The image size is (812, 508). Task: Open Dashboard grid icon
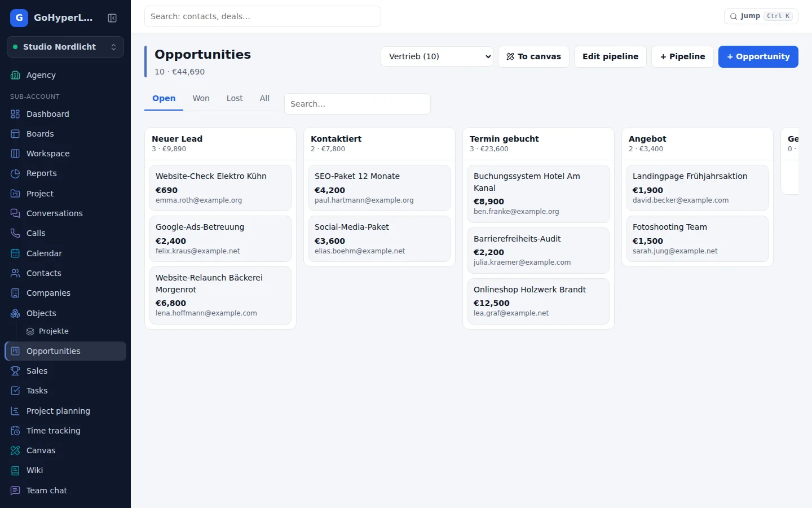(x=15, y=114)
